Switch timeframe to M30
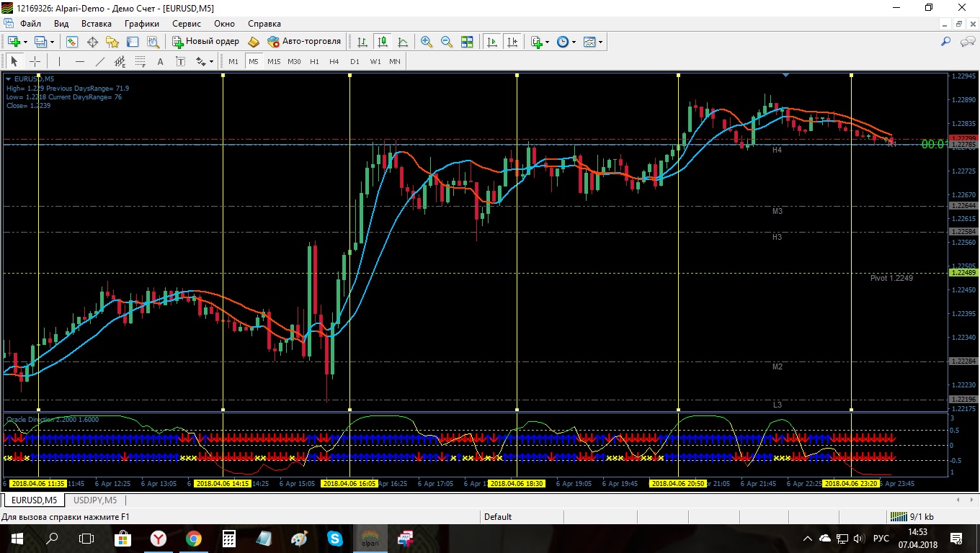Image resolution: width=980 pixels, height=553 pixels. 294,61
